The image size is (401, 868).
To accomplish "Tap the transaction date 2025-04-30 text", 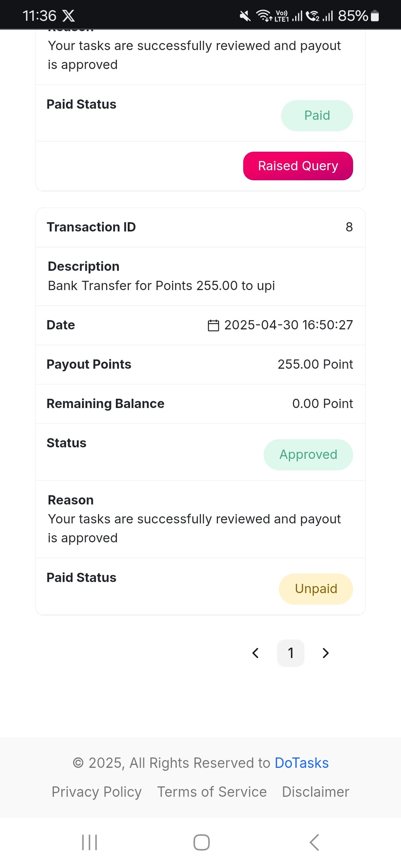I will point(261,325).
